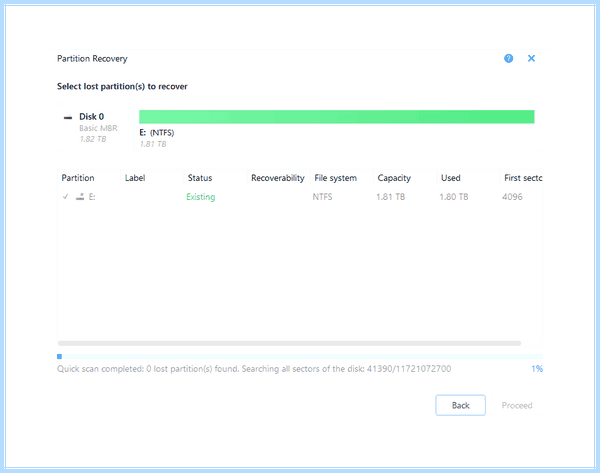This screenshot has height=473, width=600.
Task: Click the drive icon in E: row
Action: [x=80, y=197]
